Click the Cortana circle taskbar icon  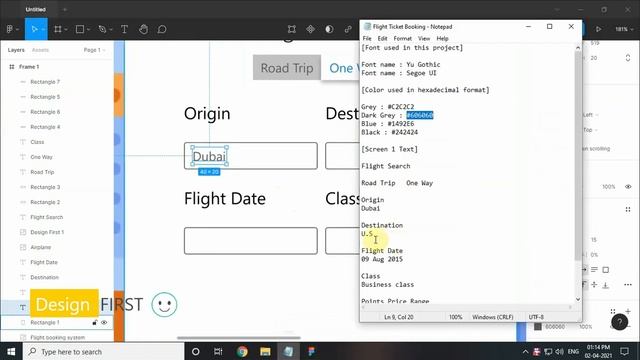[196, 351]
